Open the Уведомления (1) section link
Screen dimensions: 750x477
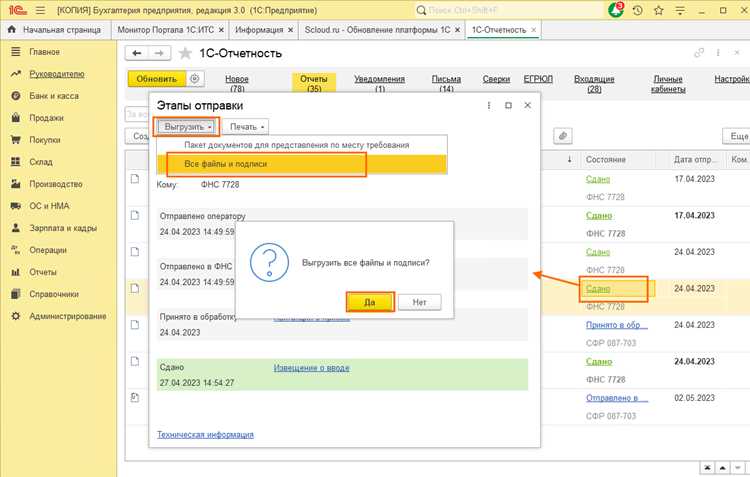[x=379, y=83]
